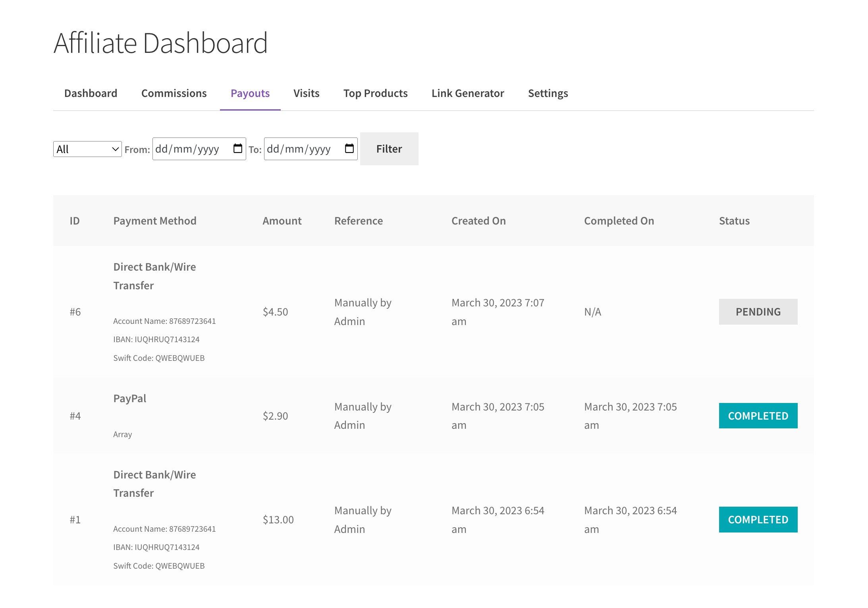Toggle the All filter dropdown
This screenshot has width=868, height=608.
[x=87, y=149]
